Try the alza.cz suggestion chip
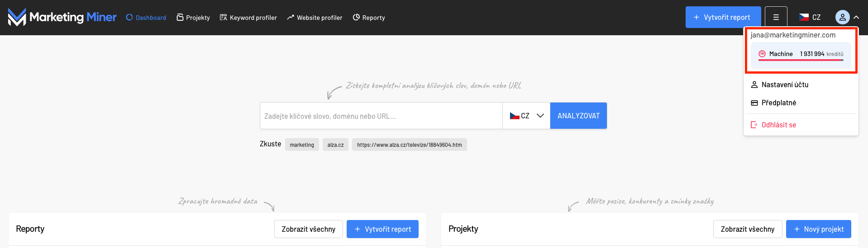 [335, 145]
